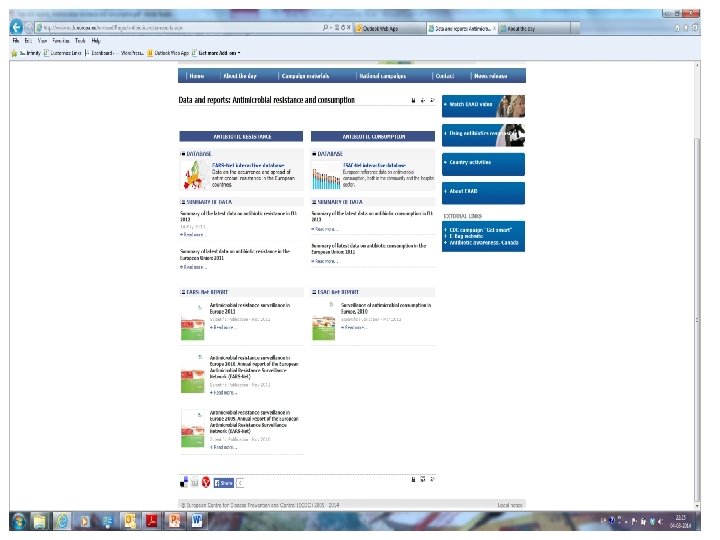The height and width of the screenshot is (540, 720).
Task: Click the red circular share icon
Action: (x=206, y=482)
